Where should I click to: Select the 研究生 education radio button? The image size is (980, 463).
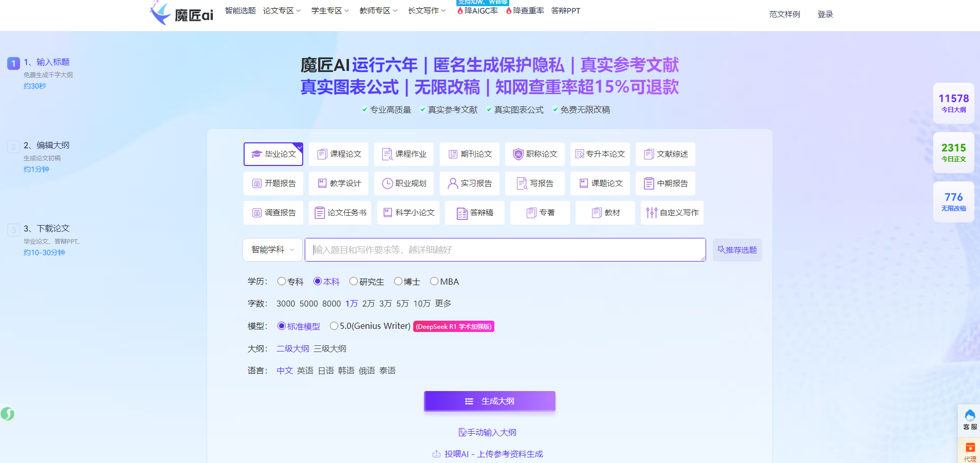coord(354,282)
